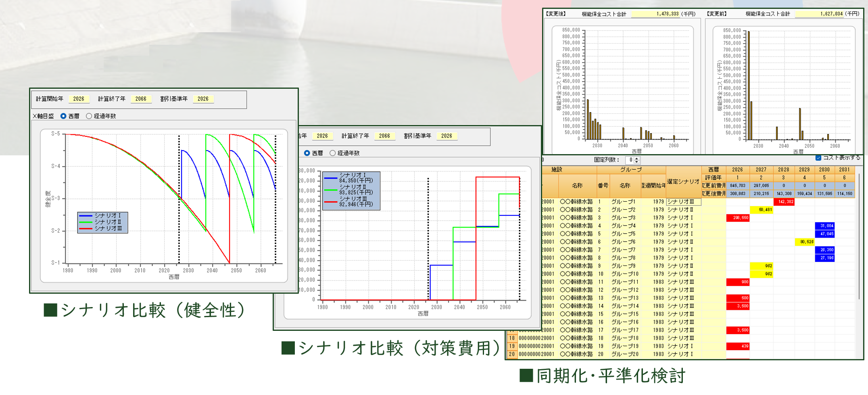868x395 pixels.
Task: Click 計算終了年 field in the health comparison panel
Action: [x=141, y=99]
